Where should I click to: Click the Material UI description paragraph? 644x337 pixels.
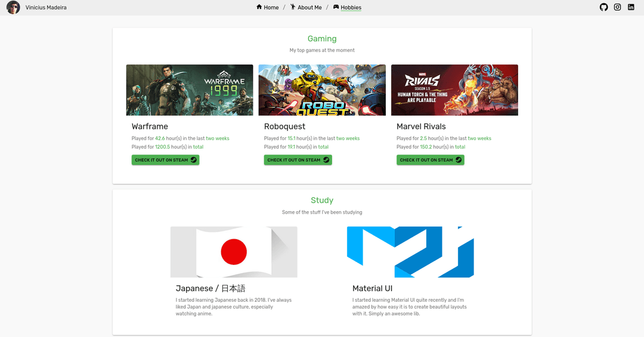click(410, 307)
